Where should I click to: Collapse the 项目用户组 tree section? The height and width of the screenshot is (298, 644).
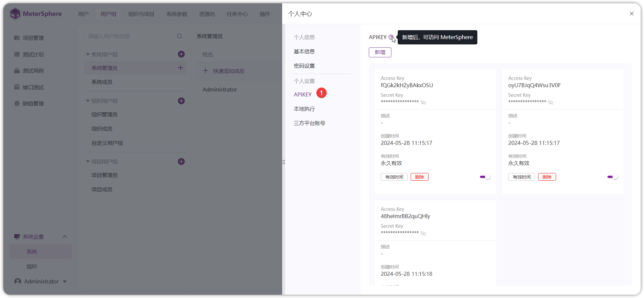[88, 161]
